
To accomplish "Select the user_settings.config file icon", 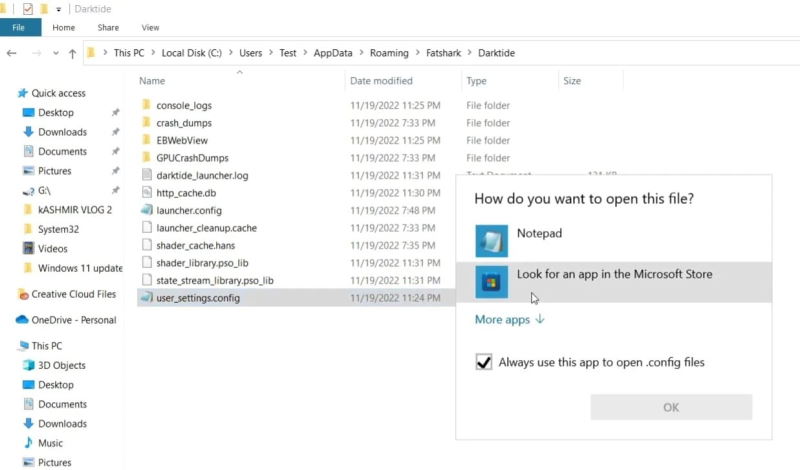I will 147,297.
